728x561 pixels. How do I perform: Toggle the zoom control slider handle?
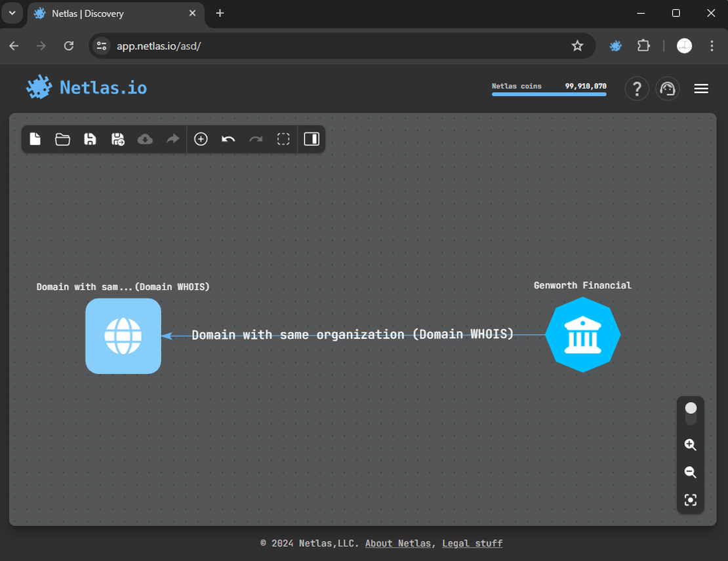[x=690, y=408]
